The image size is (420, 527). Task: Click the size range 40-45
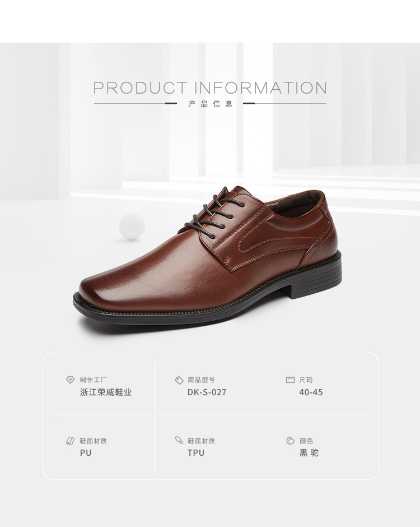(311, 392)
